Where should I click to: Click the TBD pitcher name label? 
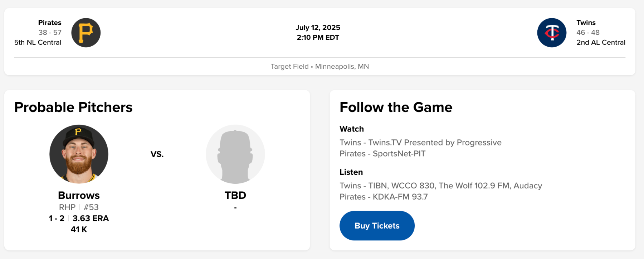235,195
